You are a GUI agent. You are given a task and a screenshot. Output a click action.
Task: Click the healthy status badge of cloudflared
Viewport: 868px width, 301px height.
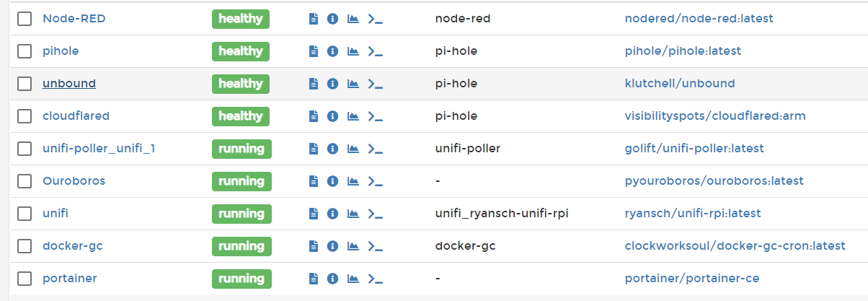click(241, 116)
